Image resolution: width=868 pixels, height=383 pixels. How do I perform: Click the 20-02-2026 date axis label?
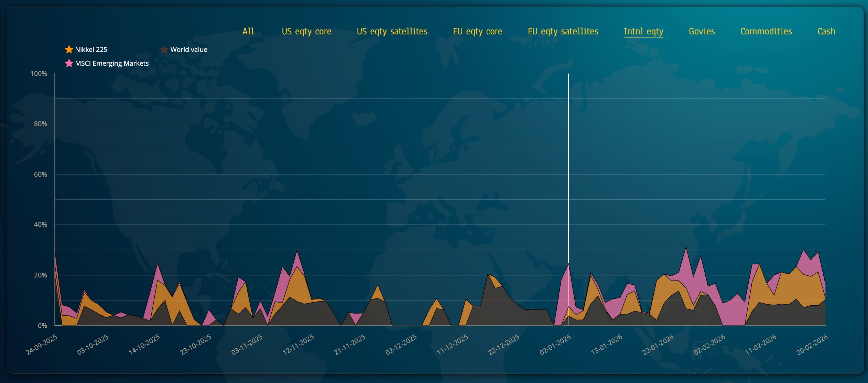[812, 344]
